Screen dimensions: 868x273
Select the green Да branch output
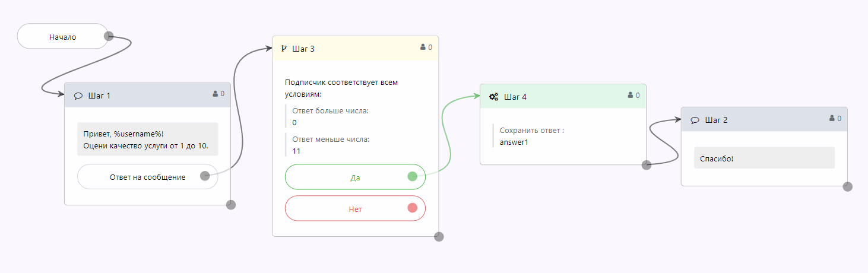click(x=355, y=177)
